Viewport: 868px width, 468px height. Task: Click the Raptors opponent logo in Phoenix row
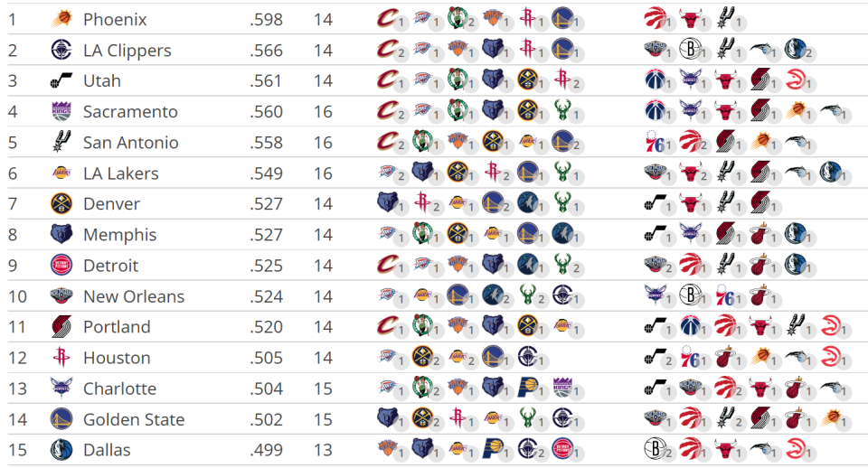654,18
